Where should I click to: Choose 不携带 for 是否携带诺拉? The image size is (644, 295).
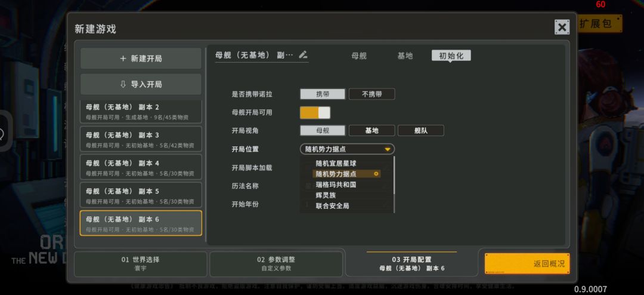click(x=371, y=94)
